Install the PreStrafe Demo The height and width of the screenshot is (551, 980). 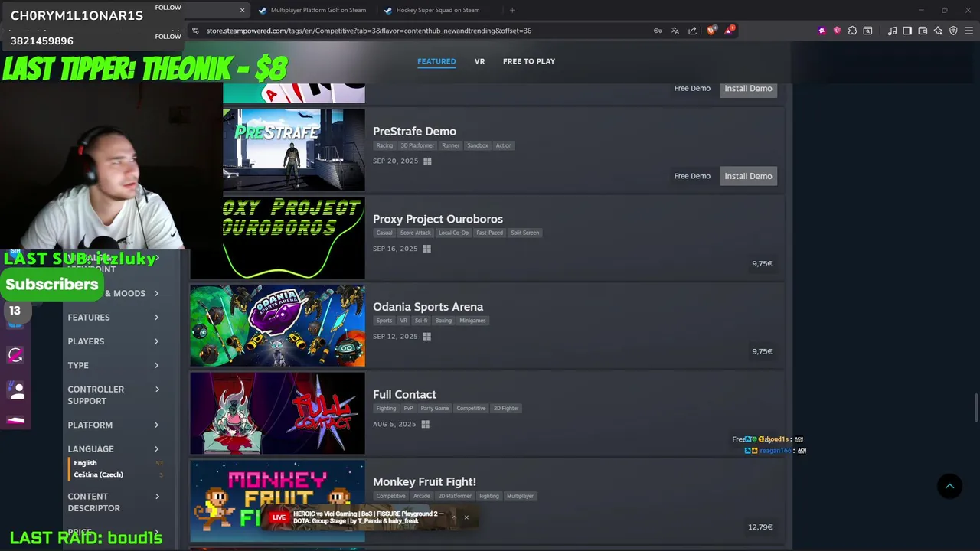tap(748, 176)
